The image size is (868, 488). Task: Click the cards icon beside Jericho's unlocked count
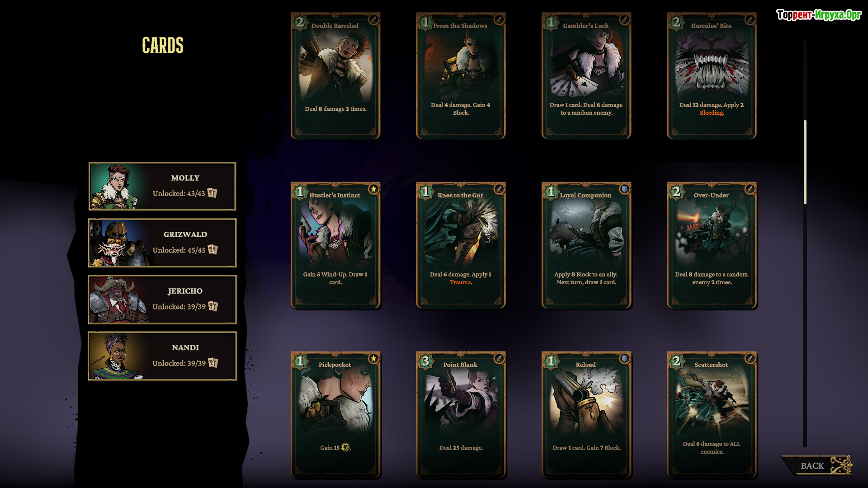[x=213, y=306]
